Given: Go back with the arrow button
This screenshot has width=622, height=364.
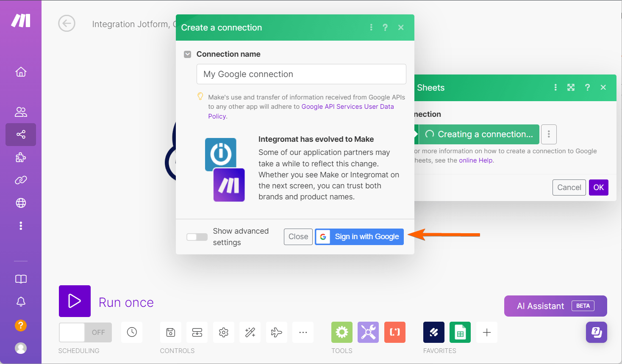Looking at the screenshot, I should click(x=67, y=24).
